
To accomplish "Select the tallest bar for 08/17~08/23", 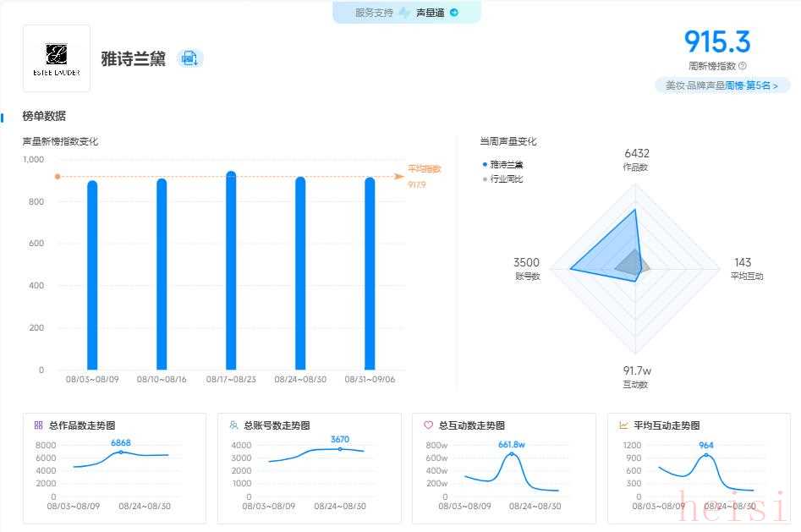I will point(231,271).
